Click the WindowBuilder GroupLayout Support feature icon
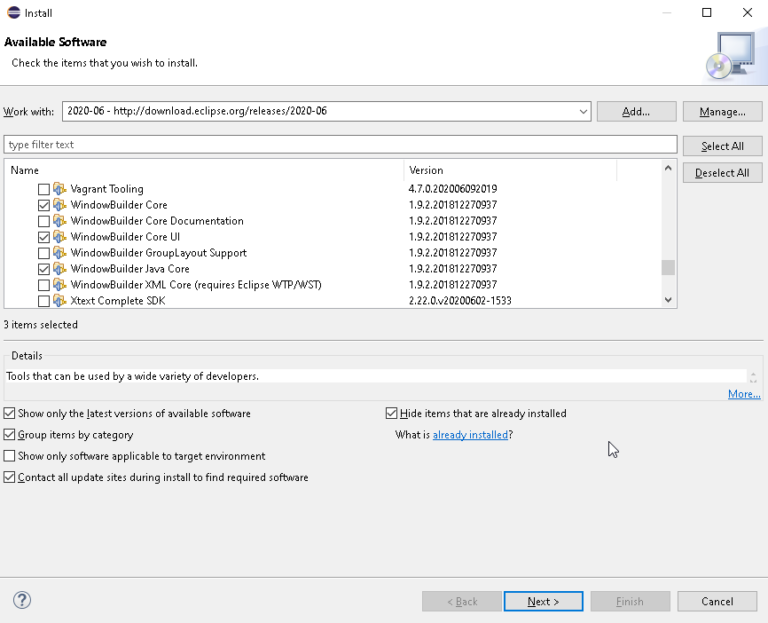Image resolution: width=768 pixels, height=623 pixels. (60, 253)
